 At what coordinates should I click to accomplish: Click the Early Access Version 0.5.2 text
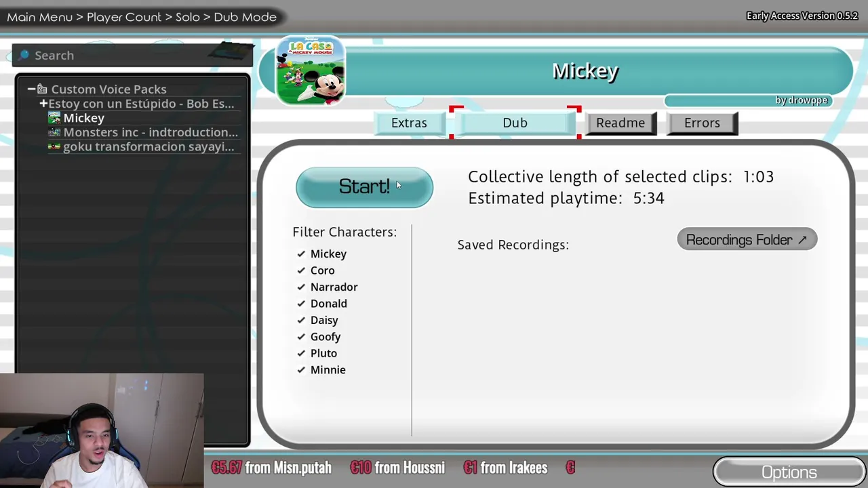point(802,16)
